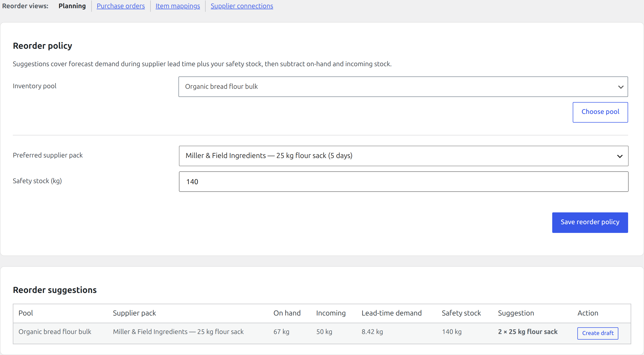Select the 8.42 kg lead-time demand value
Image resolution: width=644 pixels, height=355 pixels.
(x=372, y=332)
